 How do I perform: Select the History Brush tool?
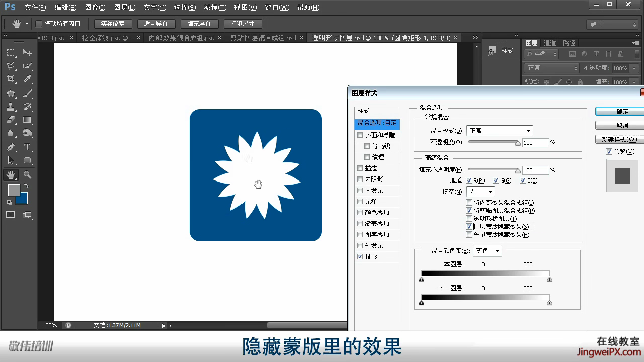coord(27,107)
